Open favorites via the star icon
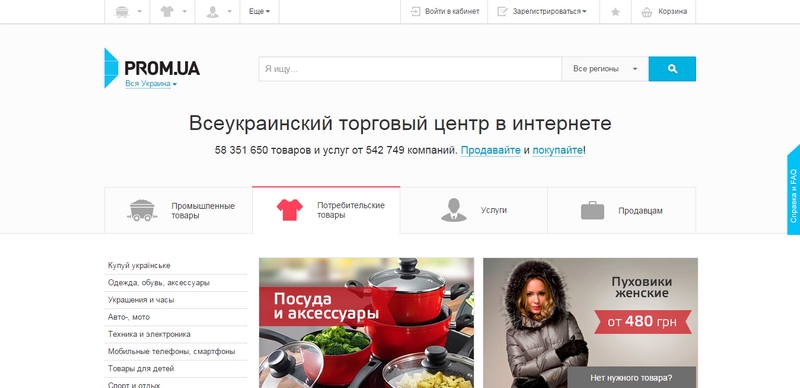The height and width of the screenshot is (388, 800). (615, 12)
